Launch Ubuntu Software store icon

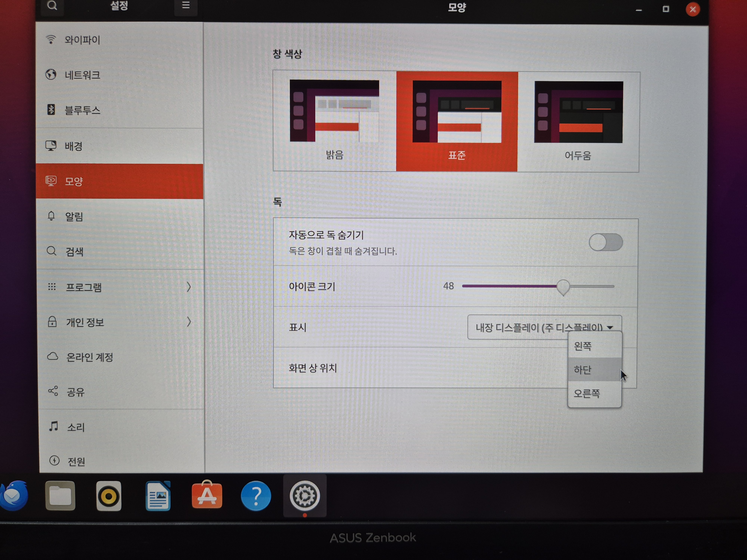click(x=207, y=495)
